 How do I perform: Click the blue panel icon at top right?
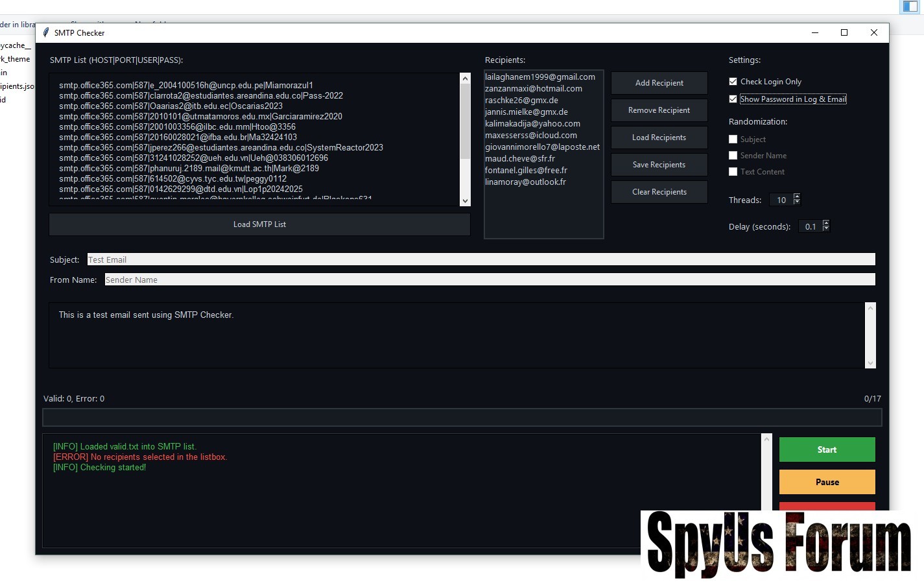pyautogui.click(x=910, y=6)
